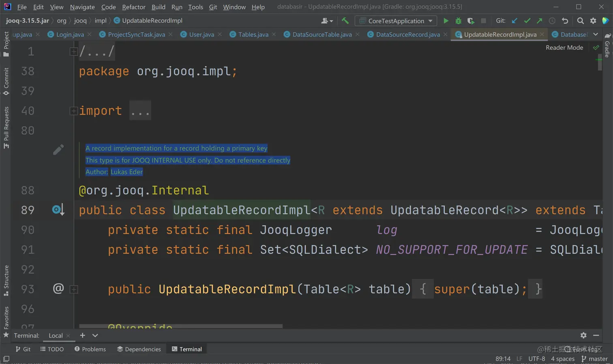Viewport: 613px width, 364px height.
Task: Click the Build project hammer icon
Action: point(345,21)
